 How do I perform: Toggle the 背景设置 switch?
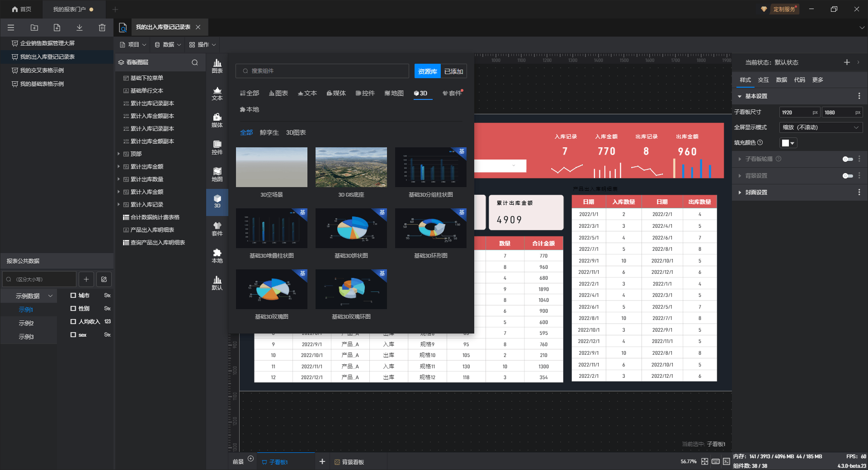(x=848, y=176)
